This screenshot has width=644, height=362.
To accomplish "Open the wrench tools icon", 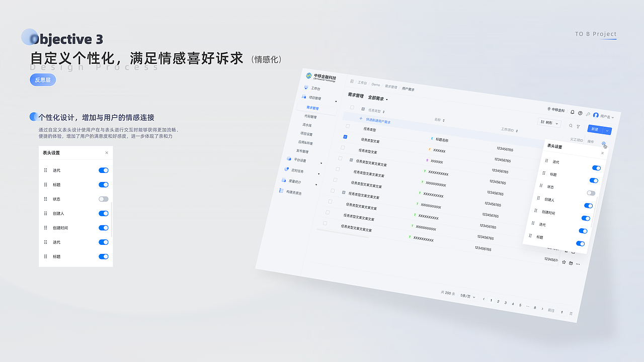I will point(588,114).
